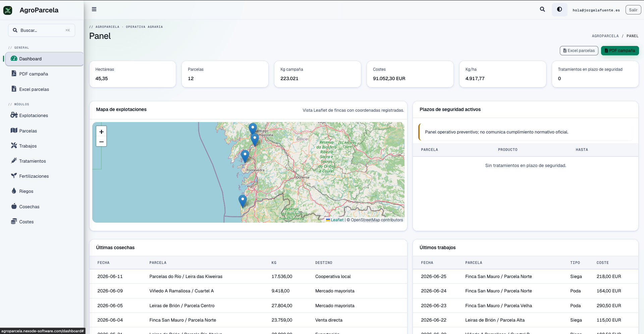Screen dimensions: 644x334
Task: Click the AgroParcela logo icon
Action: tap(8, 10)
